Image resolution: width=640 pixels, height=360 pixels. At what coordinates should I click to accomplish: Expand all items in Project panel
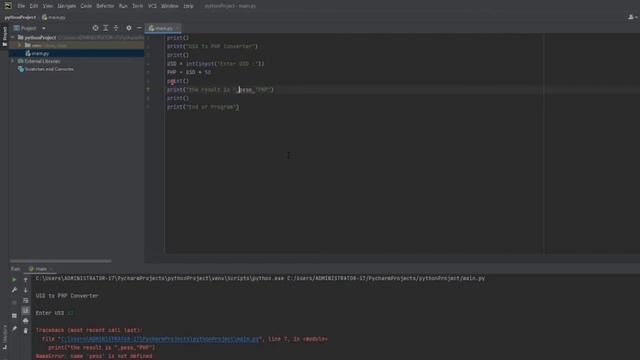point(106,28)
